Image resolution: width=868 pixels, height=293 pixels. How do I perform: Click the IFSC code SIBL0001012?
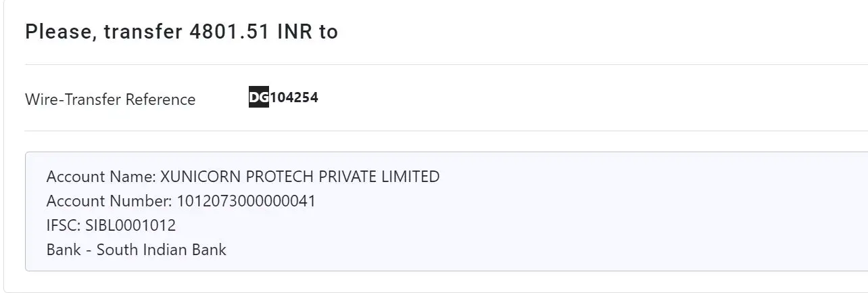pyautogui.click(x=130, y=225)
